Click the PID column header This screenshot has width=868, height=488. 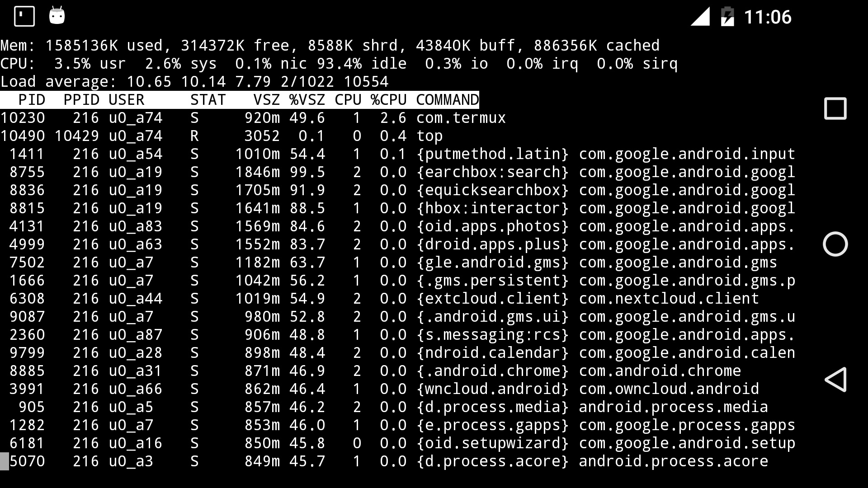[x=32, y=100]
